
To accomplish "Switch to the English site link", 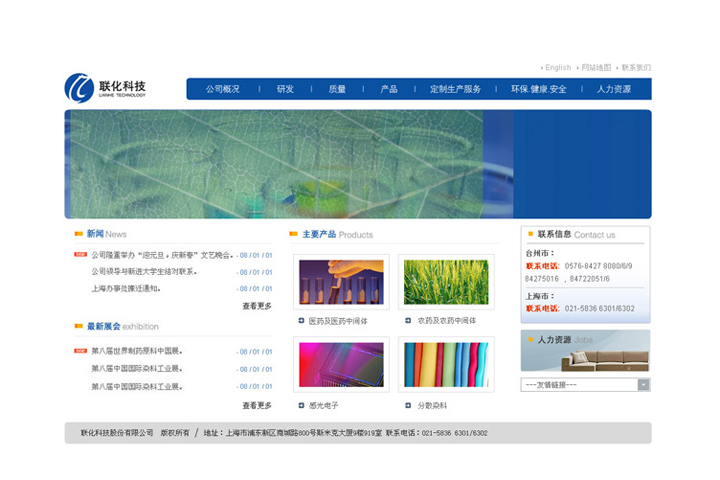I will [557, 68].
